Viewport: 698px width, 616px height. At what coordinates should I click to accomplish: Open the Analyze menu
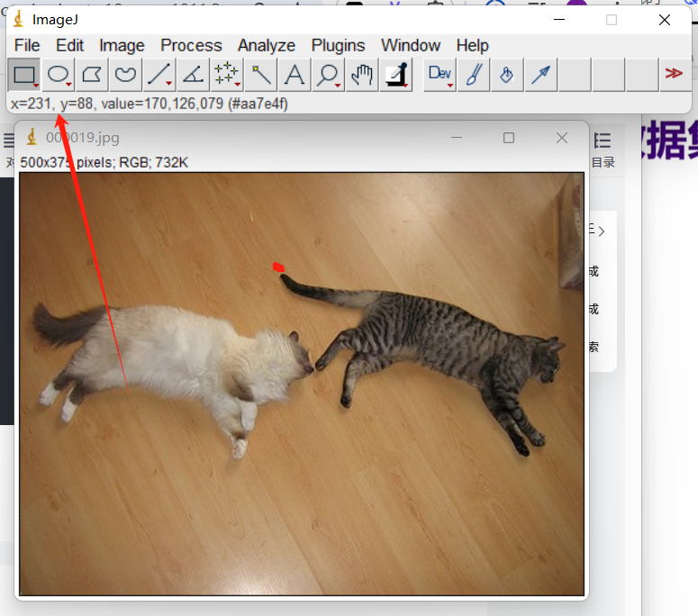(x=267, y=45)
